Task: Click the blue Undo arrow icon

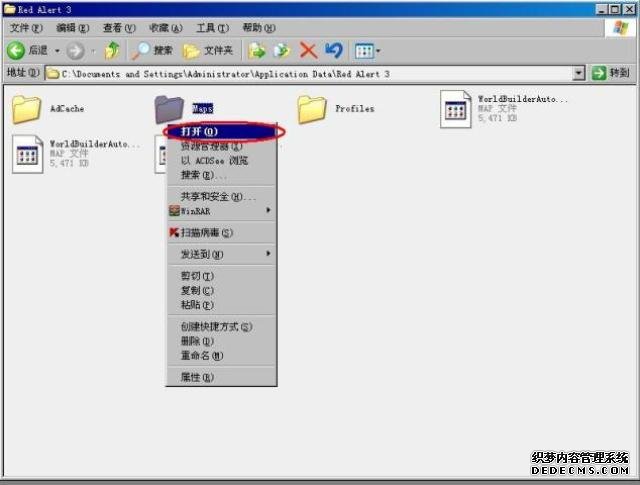Action: (x=334, y=51)
